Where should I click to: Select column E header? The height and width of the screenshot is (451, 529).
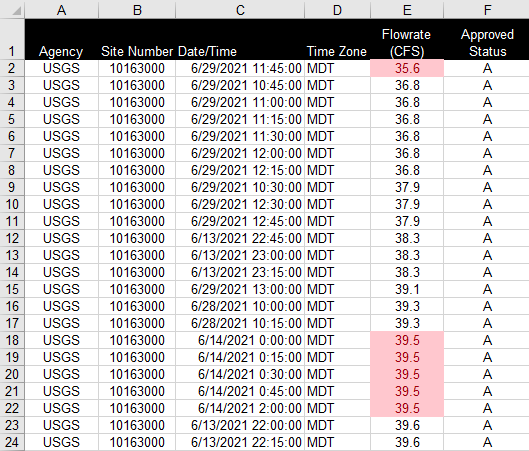point(407,9)
